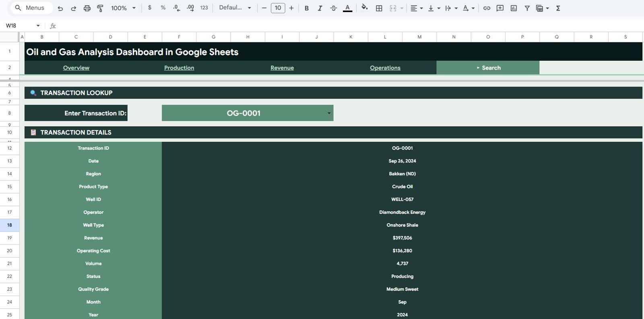The image size is (644, 319).
Task: Click the value Medium Sweet
Action: tap(402, 289)
